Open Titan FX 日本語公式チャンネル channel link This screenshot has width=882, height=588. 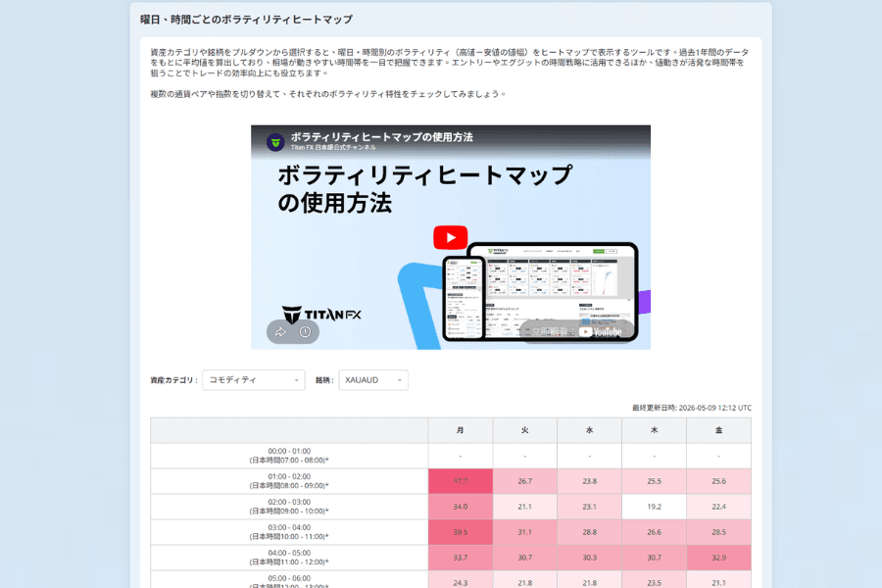[x=333, y=147]
